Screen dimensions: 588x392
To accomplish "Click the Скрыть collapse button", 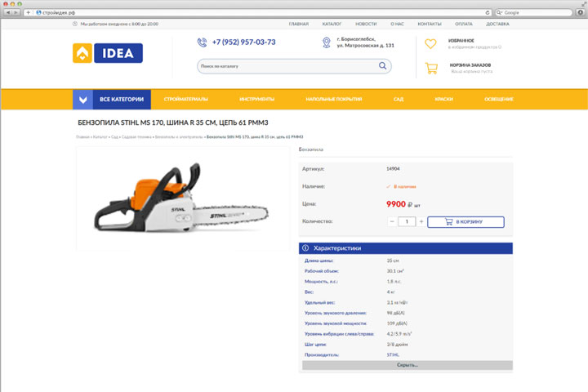I will (408, 365).
